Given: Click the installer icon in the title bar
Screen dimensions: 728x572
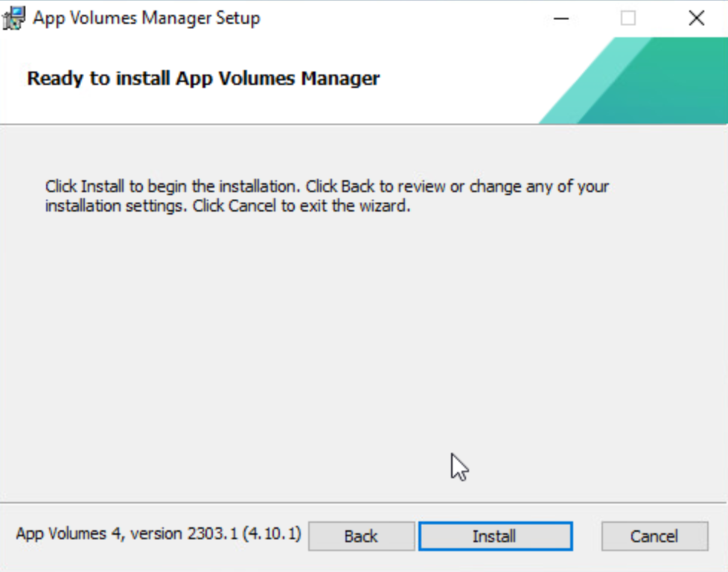Looking at the screenshot, I should click(14, 18).
